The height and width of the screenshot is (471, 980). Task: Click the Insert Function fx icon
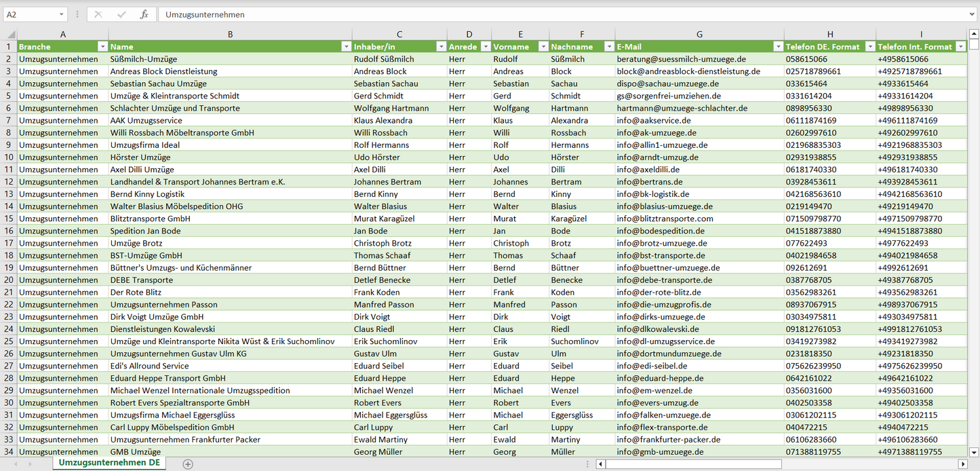pos(144,14)
